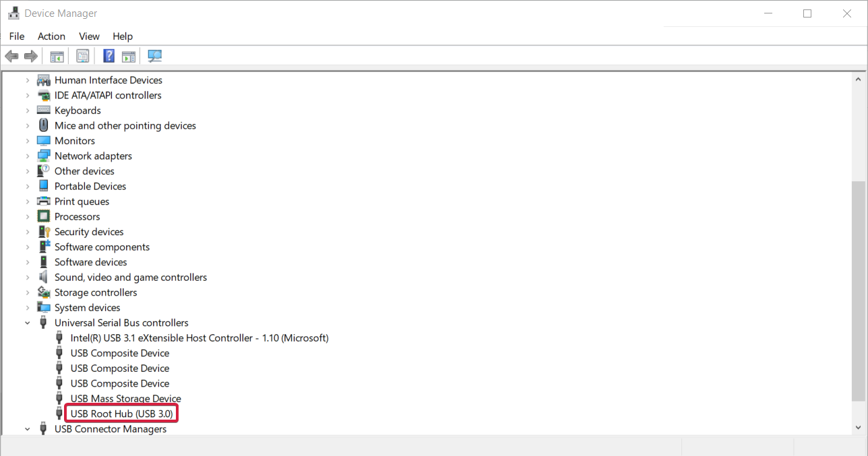Image resolution: width=868 pixels, height=456 pixels.
Task: Expand the Storage controllers category
Action: (x=28, y=292)
